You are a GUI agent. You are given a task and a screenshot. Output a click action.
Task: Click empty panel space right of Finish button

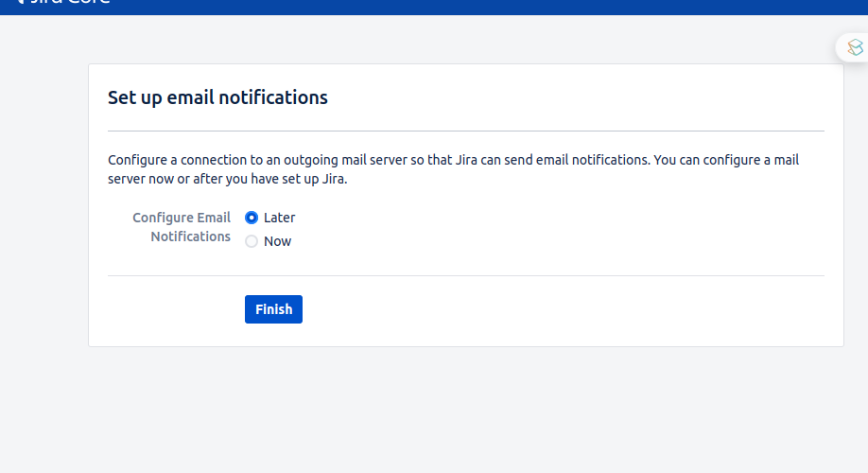tap(553, 309)
